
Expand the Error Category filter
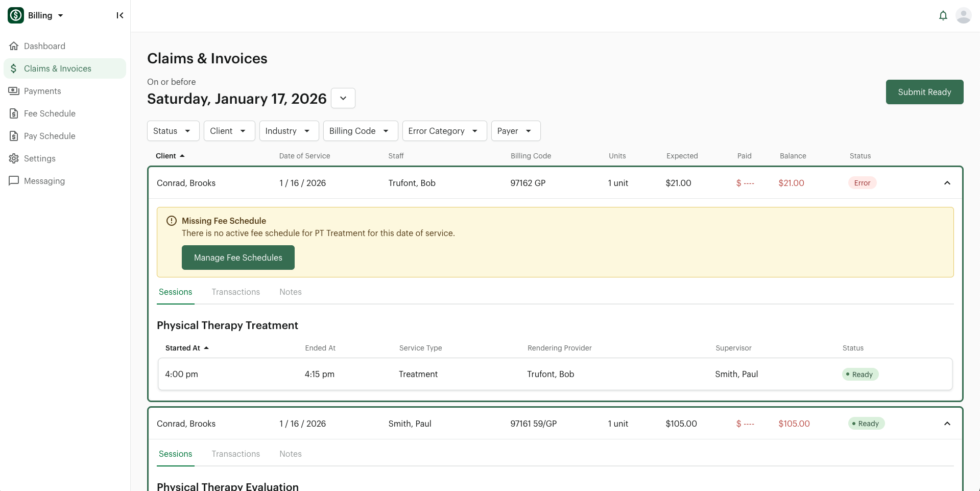click(x=444, y=131)
